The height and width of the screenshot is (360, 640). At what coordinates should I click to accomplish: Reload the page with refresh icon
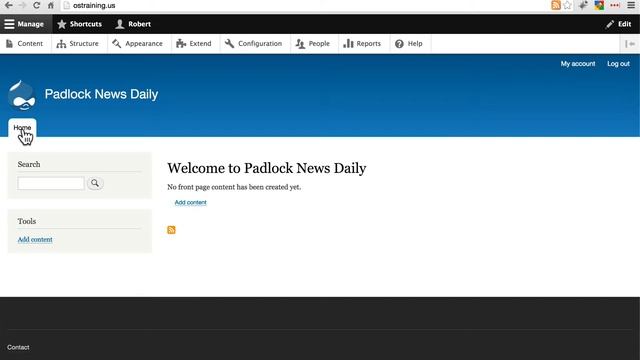(36, 5)
